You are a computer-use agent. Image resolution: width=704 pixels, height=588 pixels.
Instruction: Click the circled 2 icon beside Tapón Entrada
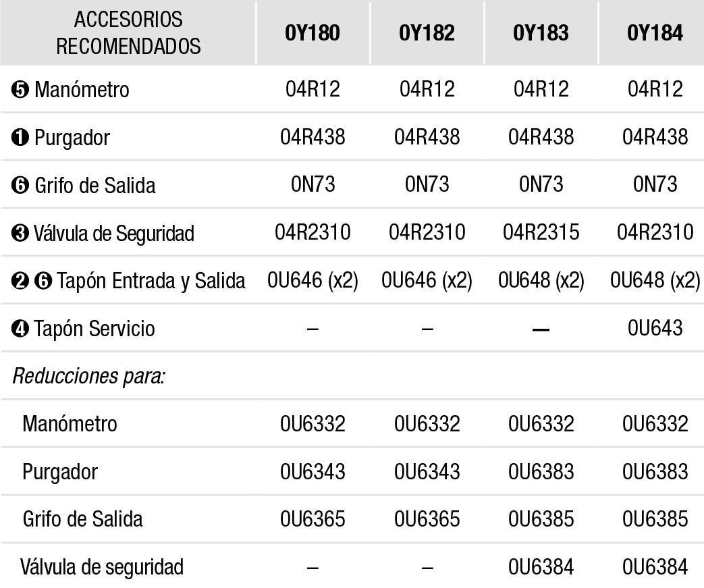coord(20,282)
